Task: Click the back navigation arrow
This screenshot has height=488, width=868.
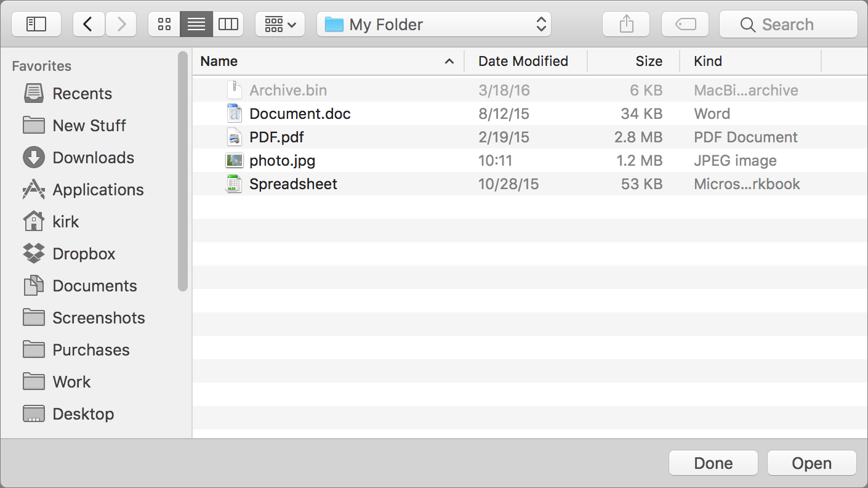Action: click(x=88, y=24)
